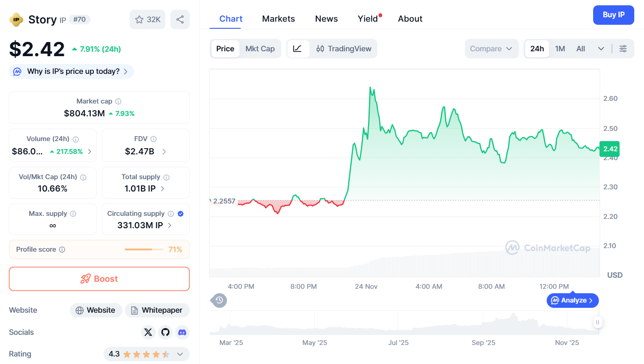This screenshot has width=644, height=364.
Task: Expand the Rating 4.3 dropdown
Action: click(x=180, y=354)
